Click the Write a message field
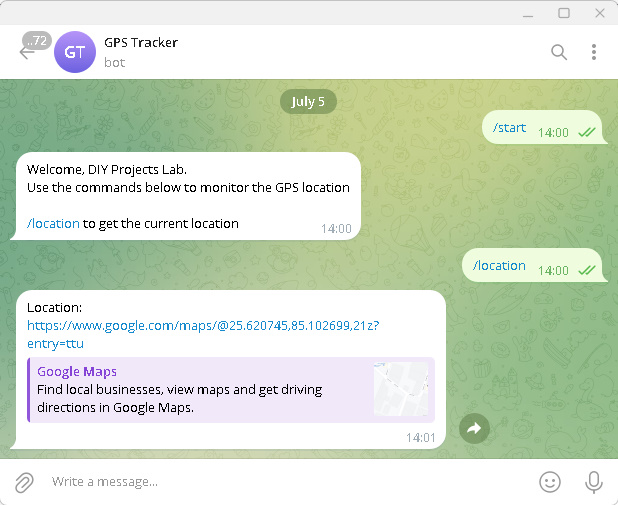This screenshot has height=505, width=618. (x=290, y=482)
